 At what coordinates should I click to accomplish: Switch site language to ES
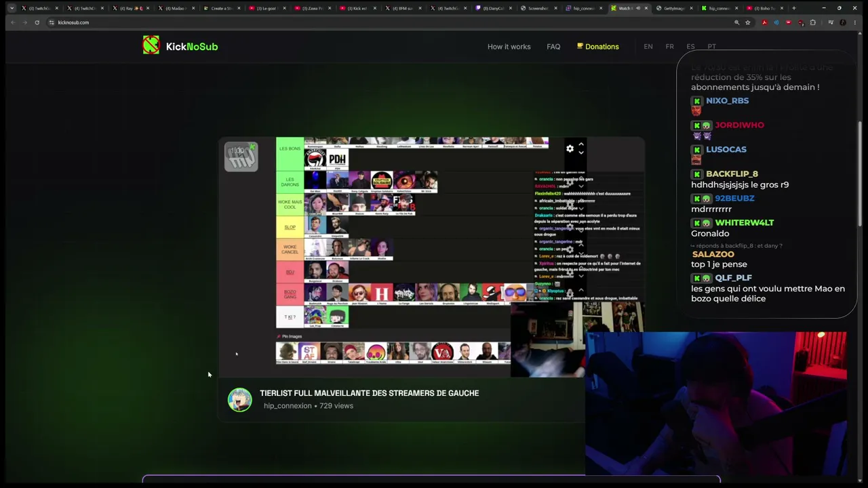tap(690, 47)
